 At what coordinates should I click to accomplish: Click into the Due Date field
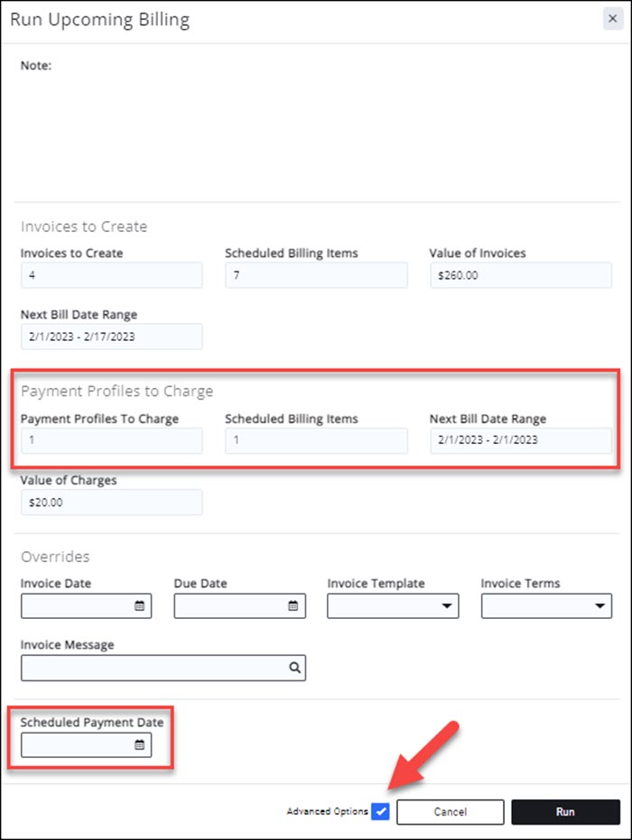229,606
